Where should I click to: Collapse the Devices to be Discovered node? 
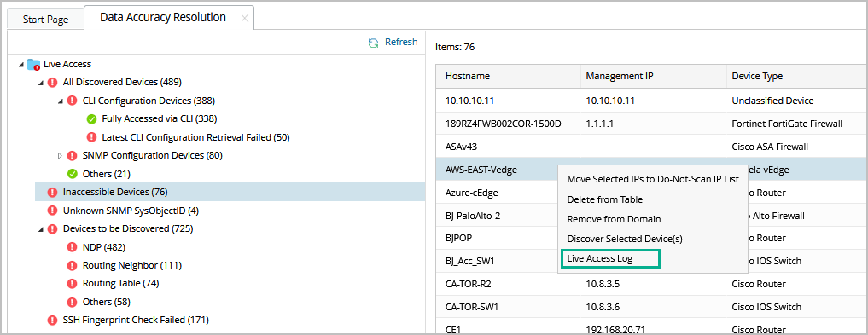coord(41,228)
